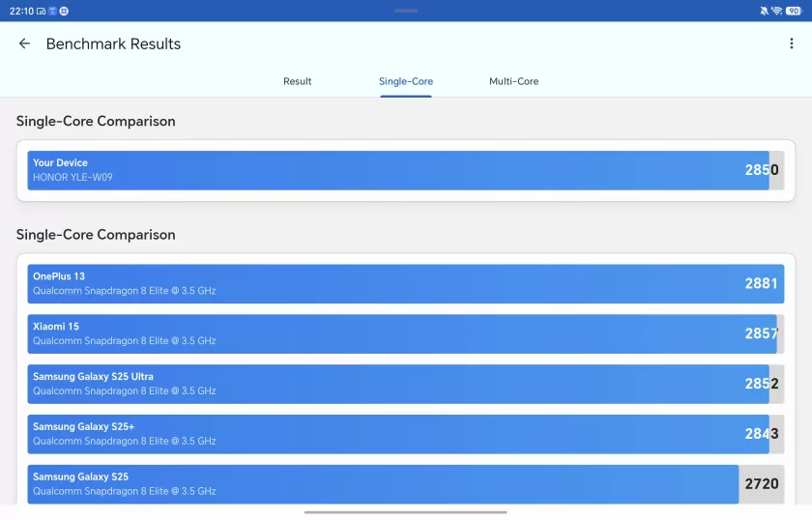This screenshot has height=520, width=812.
Task: Tap the muted notifications bell icon
Action: point(764,11)
